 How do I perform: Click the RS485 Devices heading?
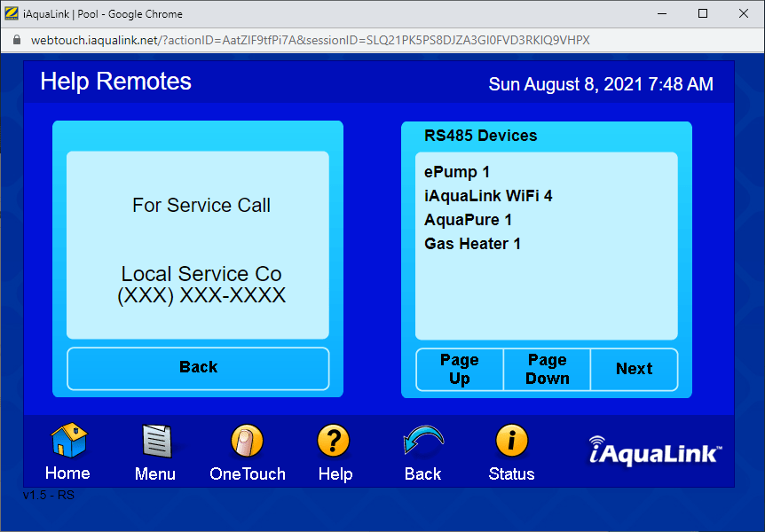480,136
